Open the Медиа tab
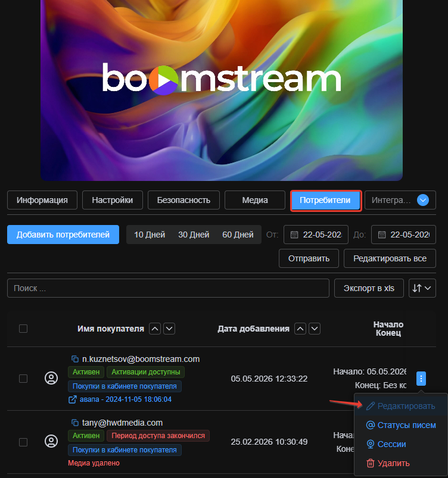448x478 pixels. tap(255, 200)
